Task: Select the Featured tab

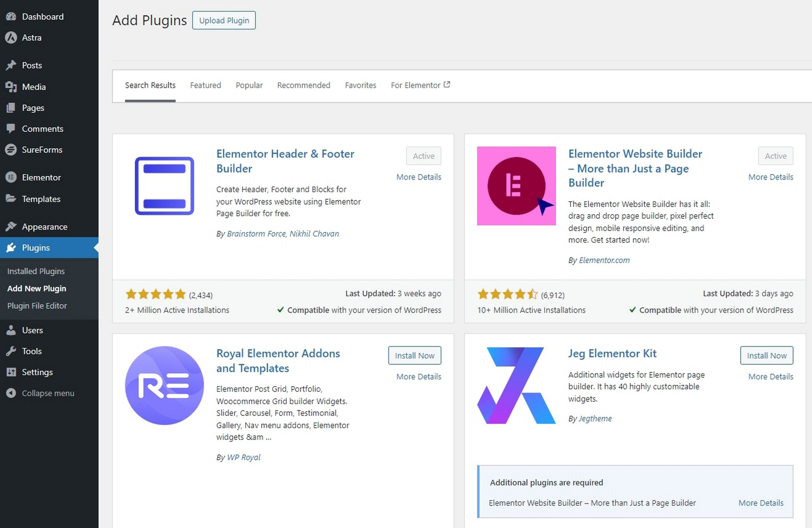Action: pos(205,85)
